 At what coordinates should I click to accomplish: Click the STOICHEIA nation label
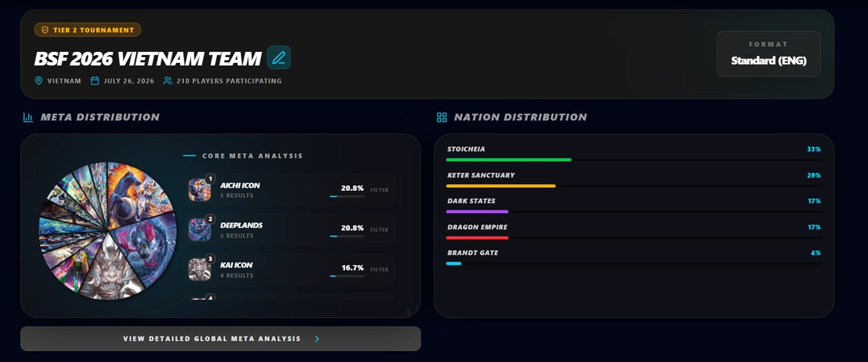pyautogui.click(x=466, y=149)
